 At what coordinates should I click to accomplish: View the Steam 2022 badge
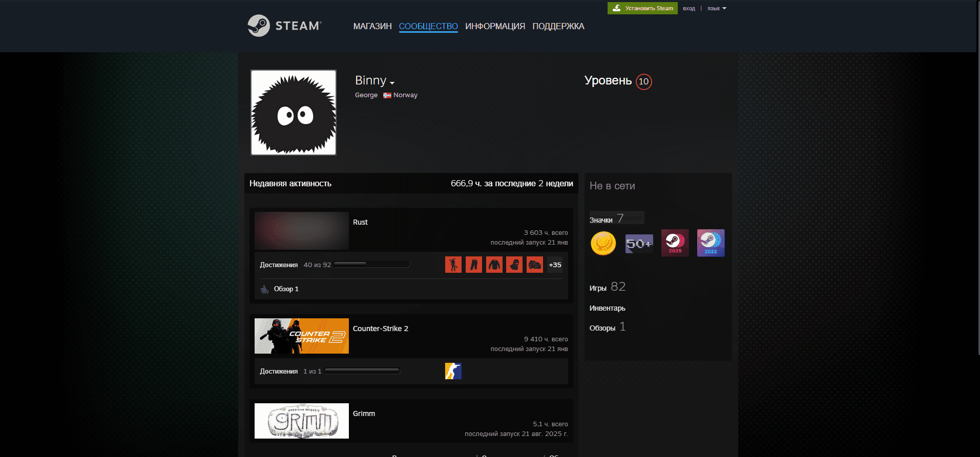pyautogui.click(x=711, y=243)
